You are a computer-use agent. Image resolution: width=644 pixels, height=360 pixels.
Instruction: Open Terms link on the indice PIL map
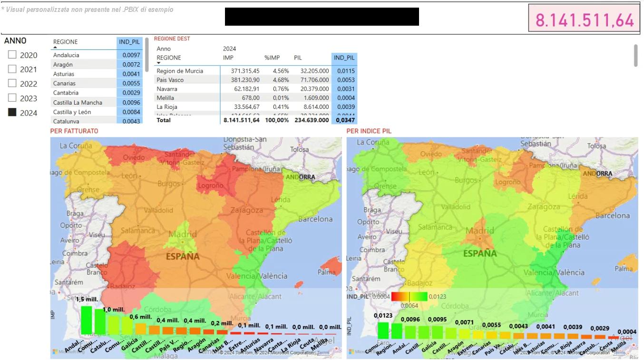click(x=619, y=353)
